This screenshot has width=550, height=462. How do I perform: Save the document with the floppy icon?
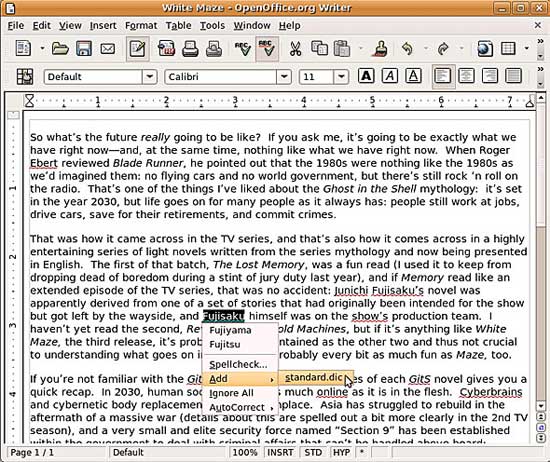(84, 48)
